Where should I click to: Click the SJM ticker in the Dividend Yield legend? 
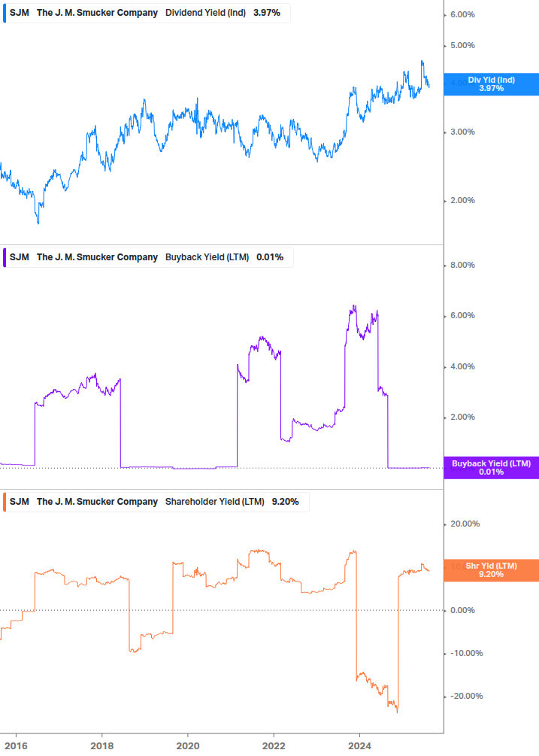(20, 13)
